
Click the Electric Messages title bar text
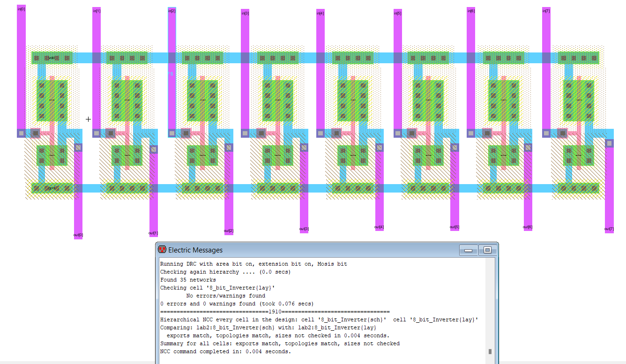[195, 250]
